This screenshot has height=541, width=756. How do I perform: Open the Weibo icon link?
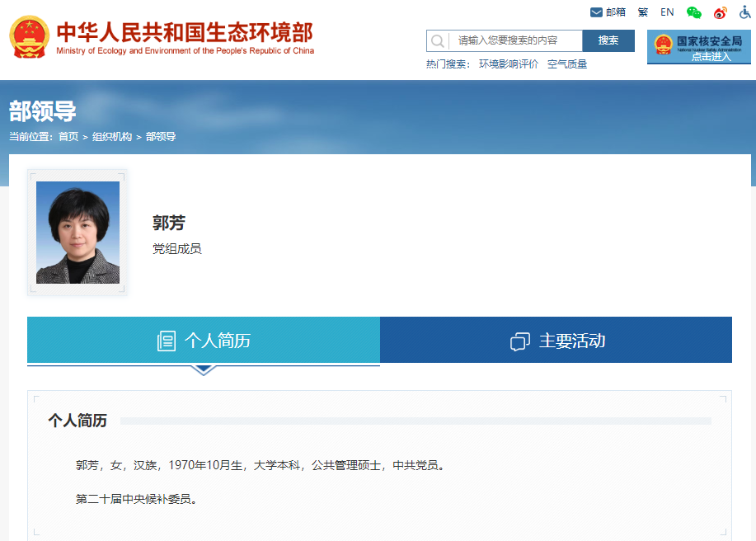(720, 12)
